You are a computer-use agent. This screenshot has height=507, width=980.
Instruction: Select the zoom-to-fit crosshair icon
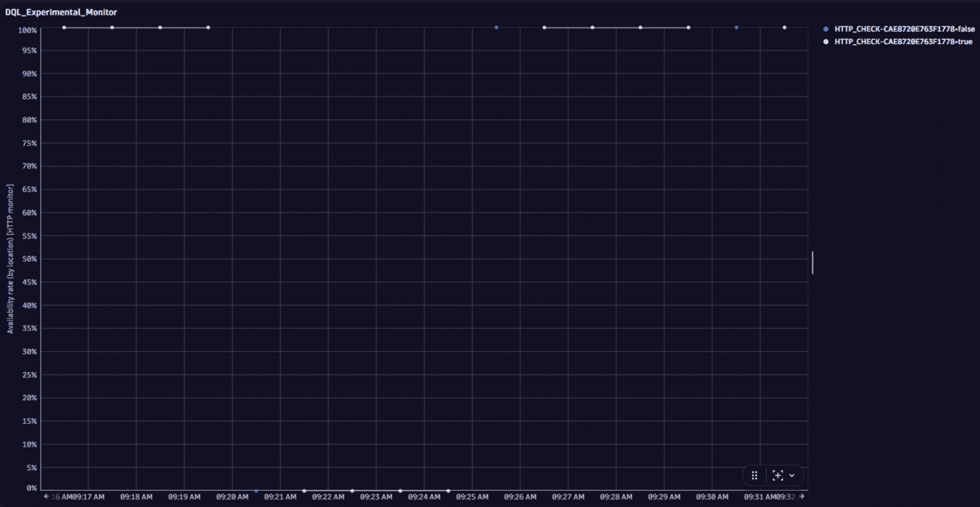[777, 474]
